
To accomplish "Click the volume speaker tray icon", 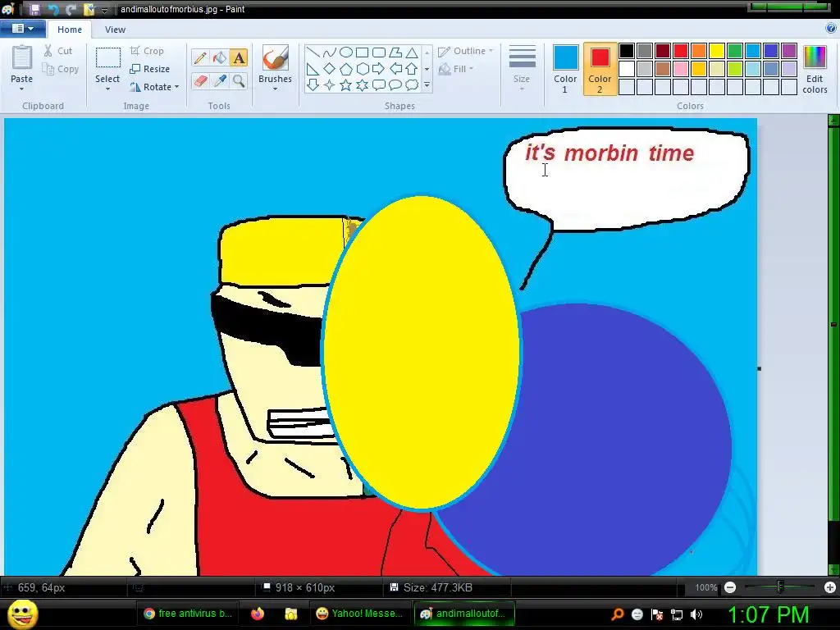I will 696,614.
